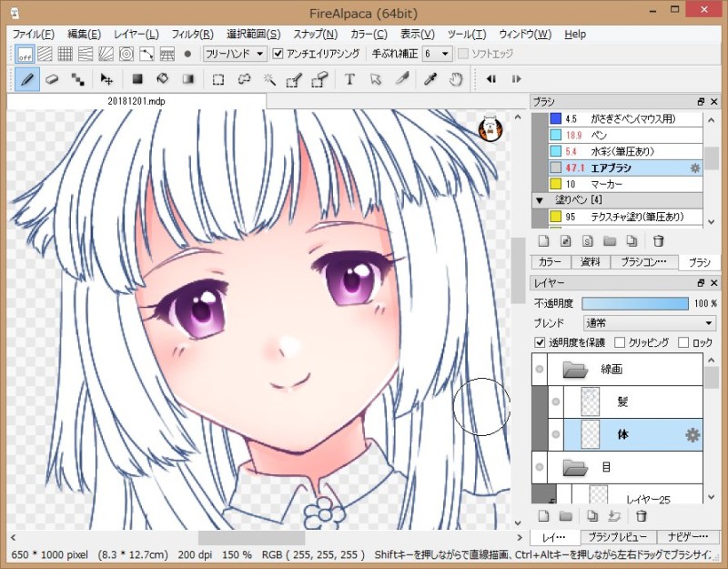Delete layer with the layer panel trash icon
The width and height of the screenshot is (728, 569).
pos(641,516)
